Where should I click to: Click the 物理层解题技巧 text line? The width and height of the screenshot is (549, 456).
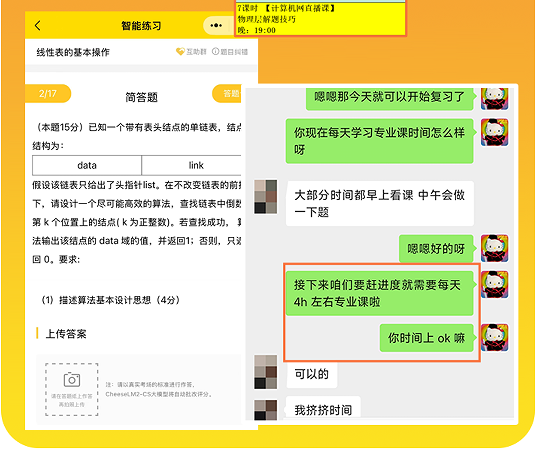pyautogui.click(x=266, y=19)
